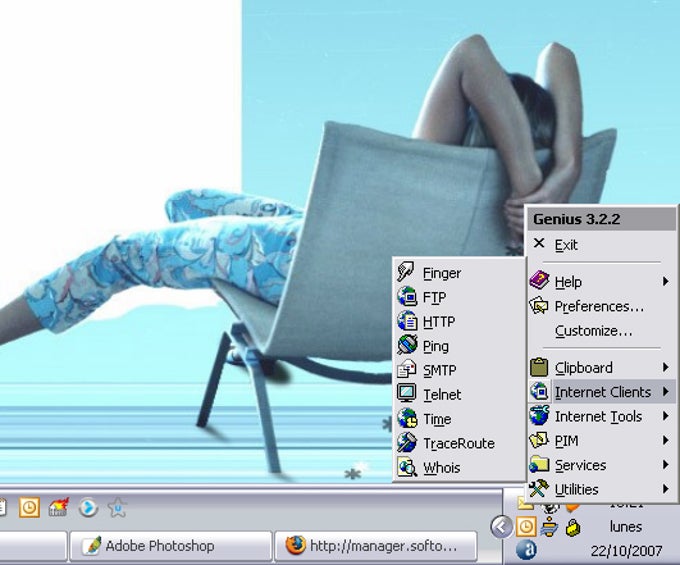This screenshot has width=680, height=565.
Task: Select Finger from Internet Clients submenu
Action: coord(459,273)
